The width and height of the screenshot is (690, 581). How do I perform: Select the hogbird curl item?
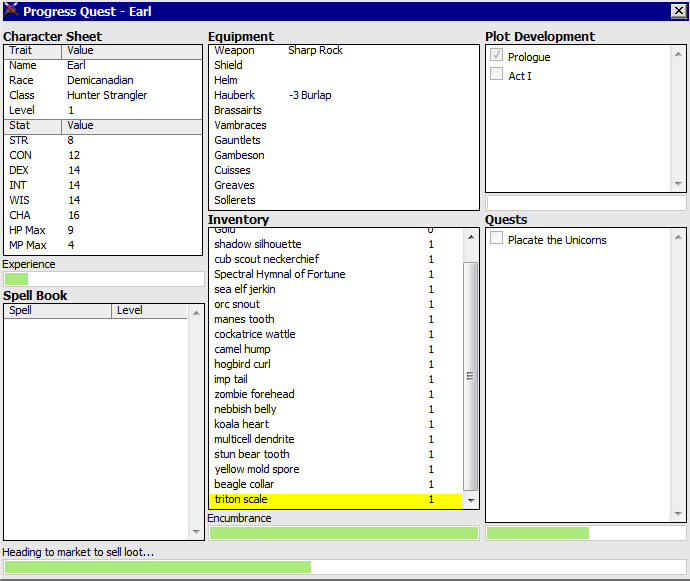click(336, 364)
